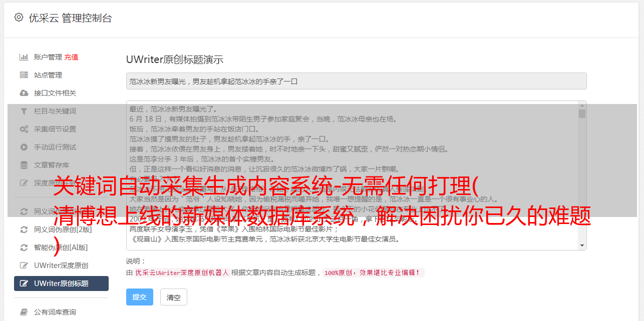Select UWriter深度原创 in the sidebar
This screenshot has width=644, height=321.
click(61, 265)
